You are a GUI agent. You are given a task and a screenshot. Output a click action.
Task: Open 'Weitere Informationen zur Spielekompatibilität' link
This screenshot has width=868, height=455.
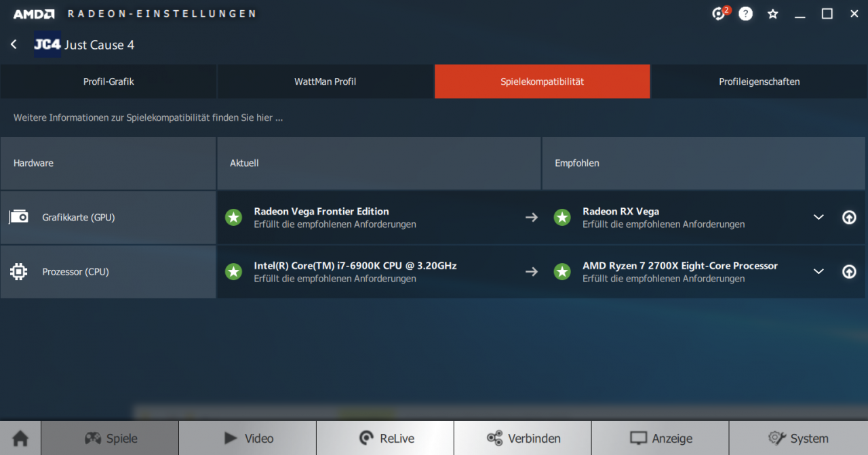148,117
